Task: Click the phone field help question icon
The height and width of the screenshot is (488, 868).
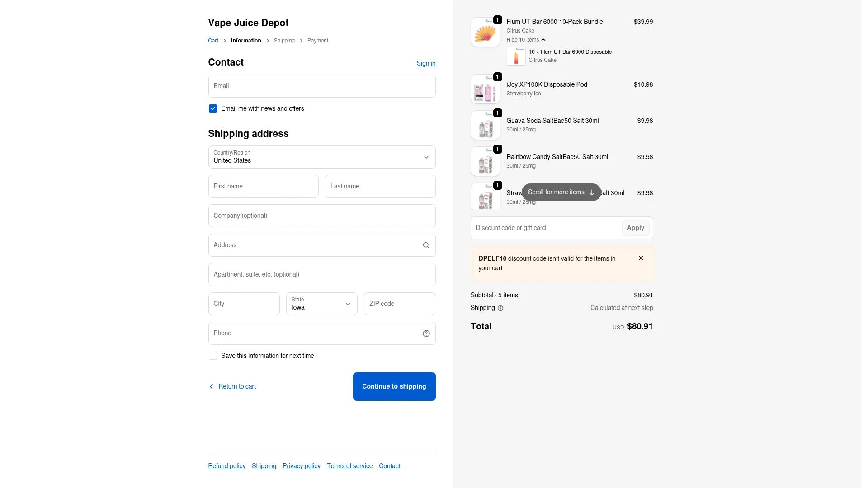Action: pyautogui.click(x=426, y=333)
